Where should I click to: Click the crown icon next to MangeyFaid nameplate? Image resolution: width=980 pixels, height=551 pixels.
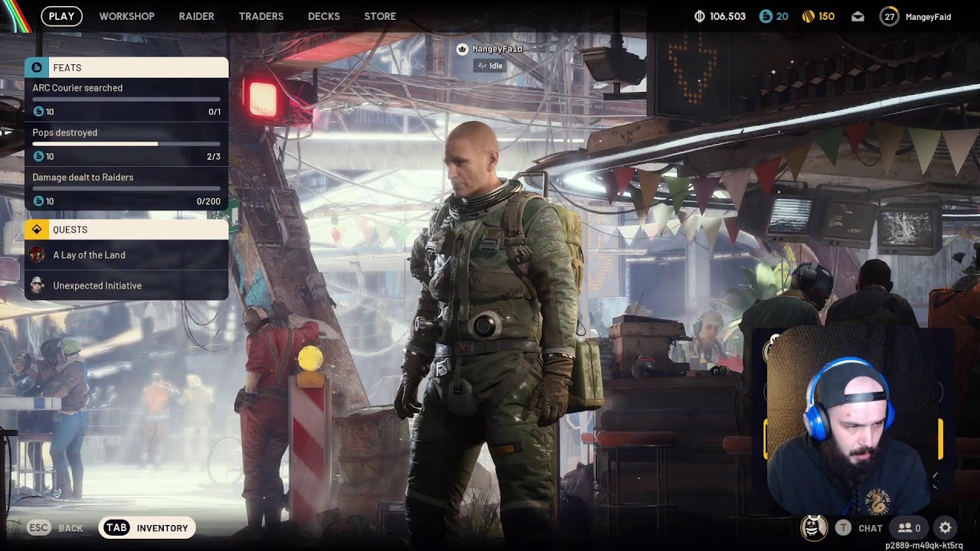point(462,49)
